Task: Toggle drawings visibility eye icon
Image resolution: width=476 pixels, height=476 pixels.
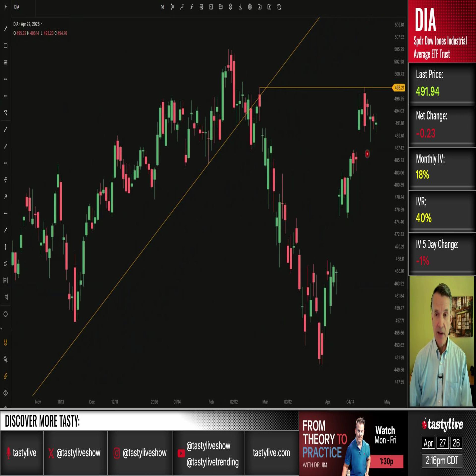Action: [x=5, y=393]
